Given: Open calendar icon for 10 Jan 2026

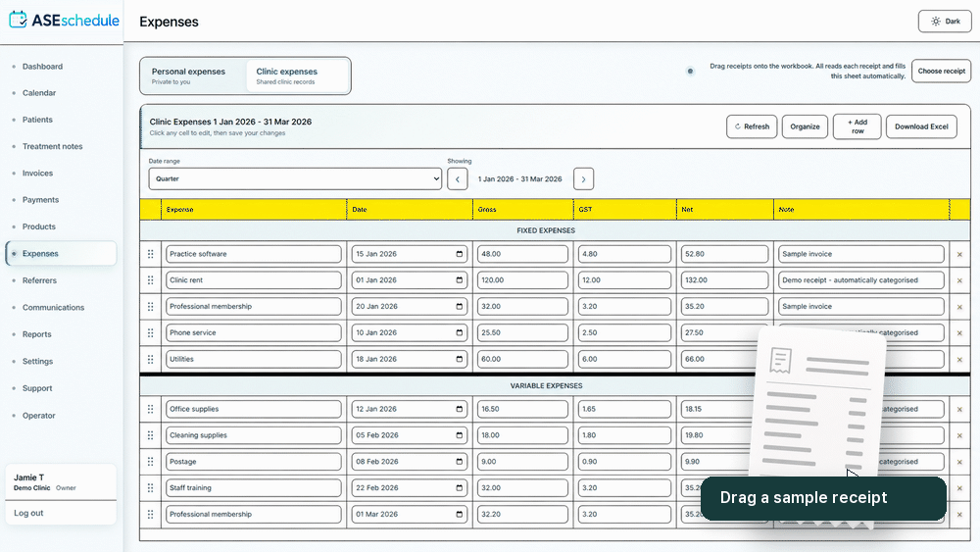Looking at the screenshot, I should click(460, 332).
